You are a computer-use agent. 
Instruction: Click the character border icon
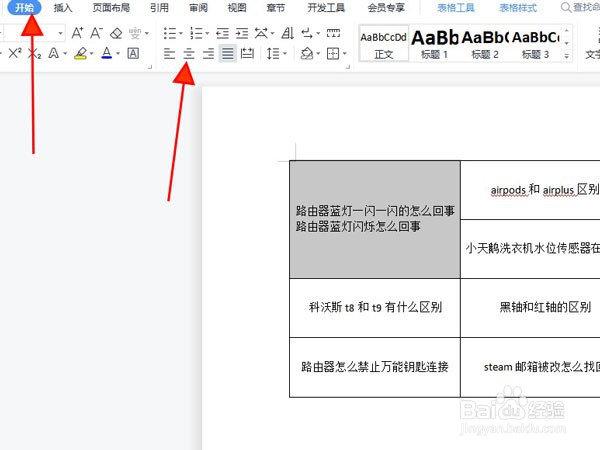[x=133, y=53]
